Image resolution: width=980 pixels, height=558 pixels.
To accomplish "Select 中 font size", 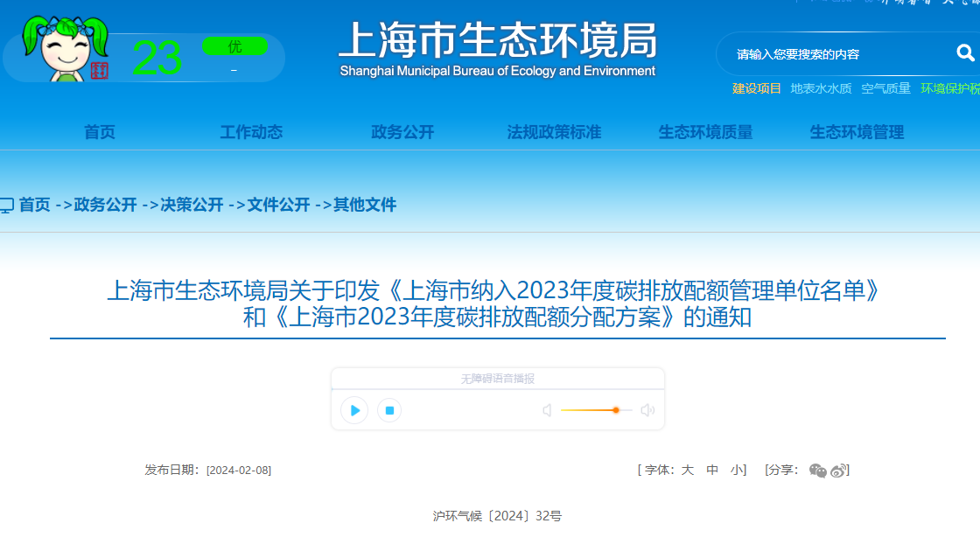I will (x=711, y=470).
